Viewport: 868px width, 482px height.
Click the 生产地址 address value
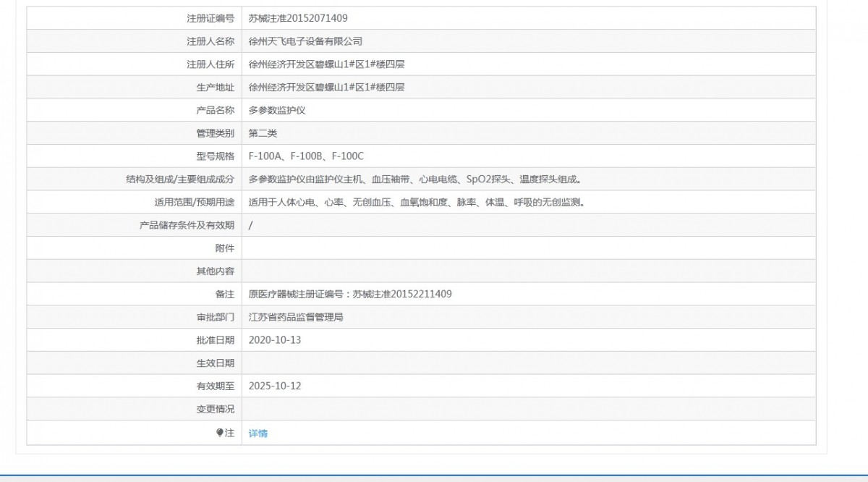coord(326,88)
